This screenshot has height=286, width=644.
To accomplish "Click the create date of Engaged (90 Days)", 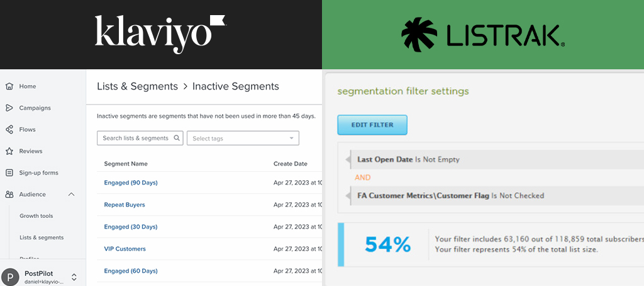I will (297, 183).
